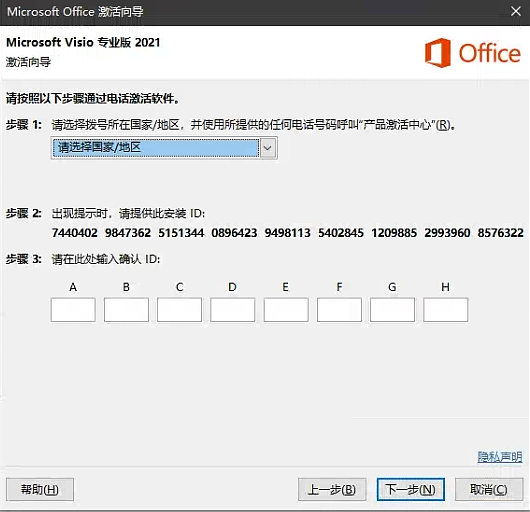Viewport: 530px width, 512px height.
Task: Click the Microsoft Visio 专业版 2021 heading
Action: pos(83,43)
